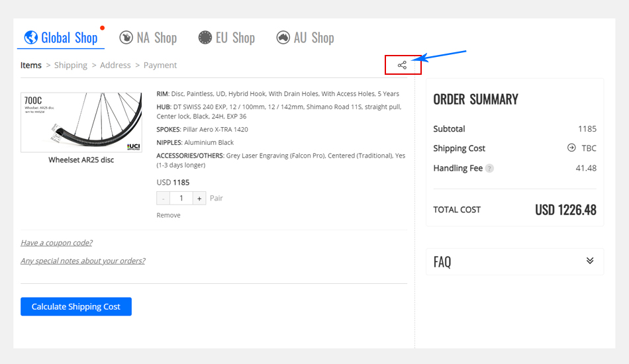This screenshot has width=629, height=364.
Task: Go to the Payment checkout step
Action: point(160,65)
